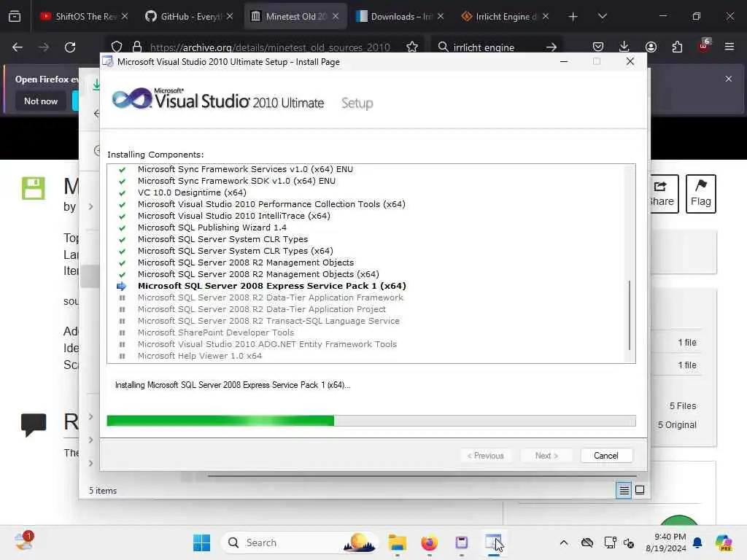Click the taskbar Search box

(x=300, y=542)
